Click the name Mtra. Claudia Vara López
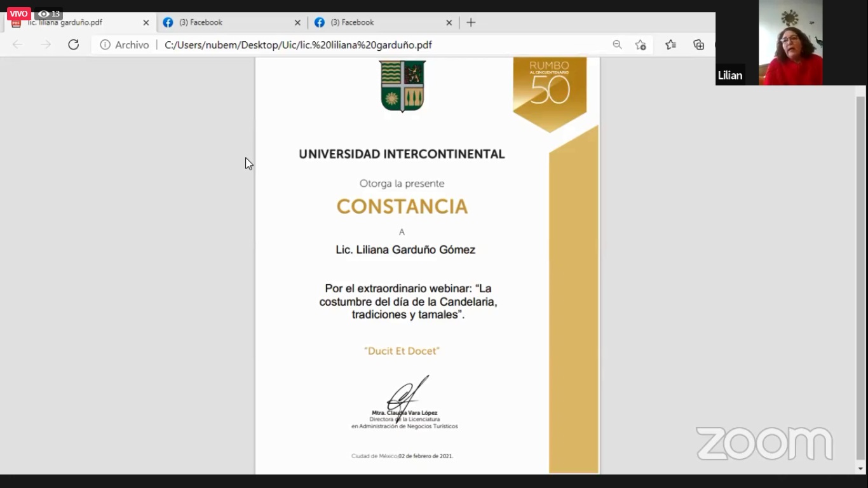The image size is (868, 488). [x=405, y=413]
